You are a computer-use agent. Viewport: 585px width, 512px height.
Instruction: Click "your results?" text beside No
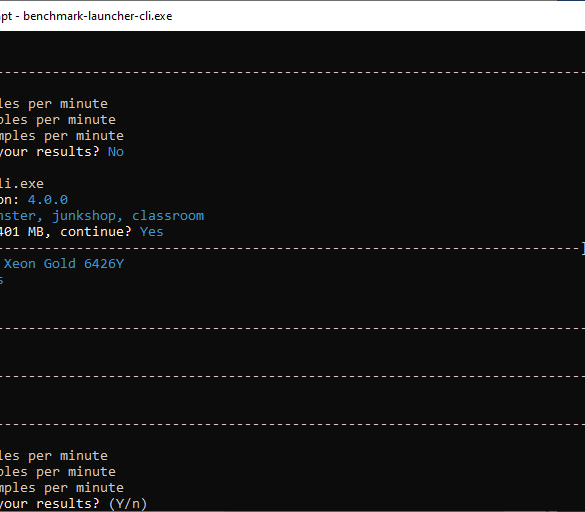point(50,152)
